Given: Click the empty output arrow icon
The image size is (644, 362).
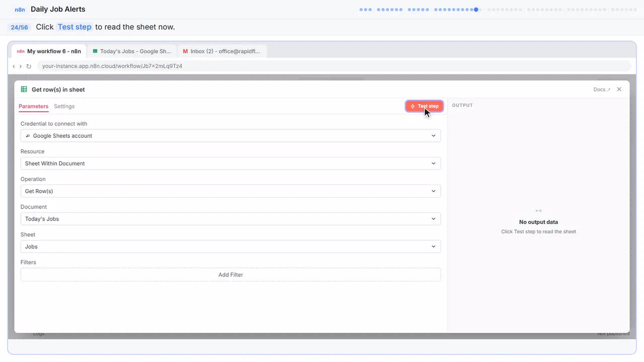Looking at the screenshot, I should click(538, 211).
